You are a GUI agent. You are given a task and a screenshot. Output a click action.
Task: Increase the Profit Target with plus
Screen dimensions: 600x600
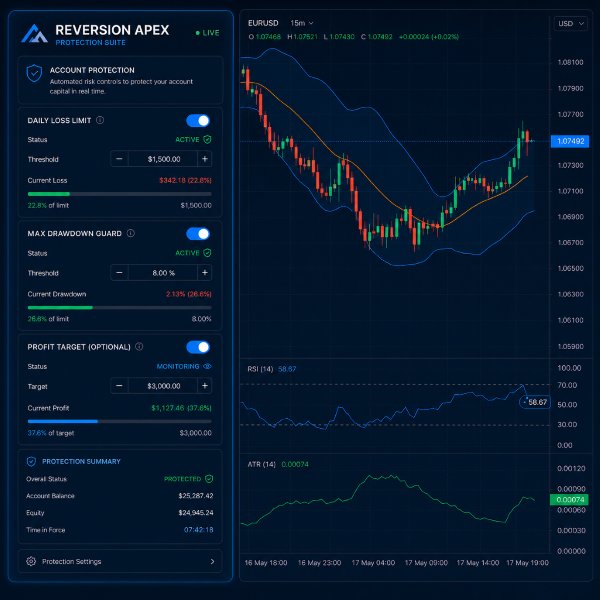[205, 386]
